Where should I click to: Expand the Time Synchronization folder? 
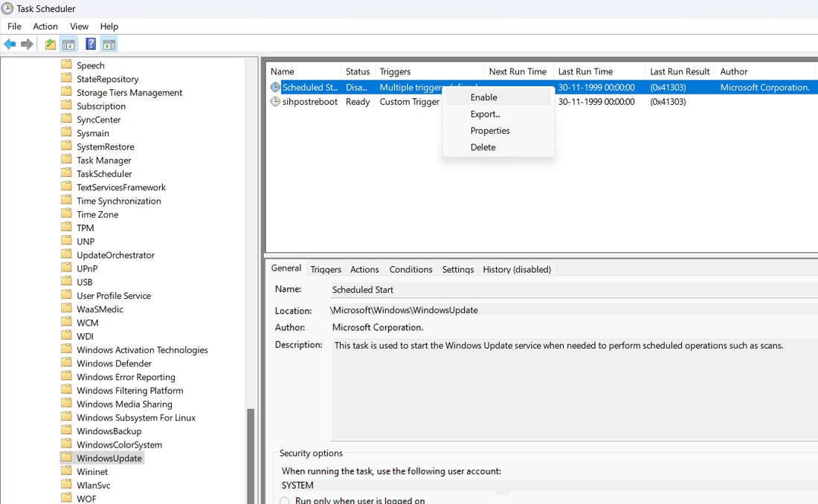120,200
